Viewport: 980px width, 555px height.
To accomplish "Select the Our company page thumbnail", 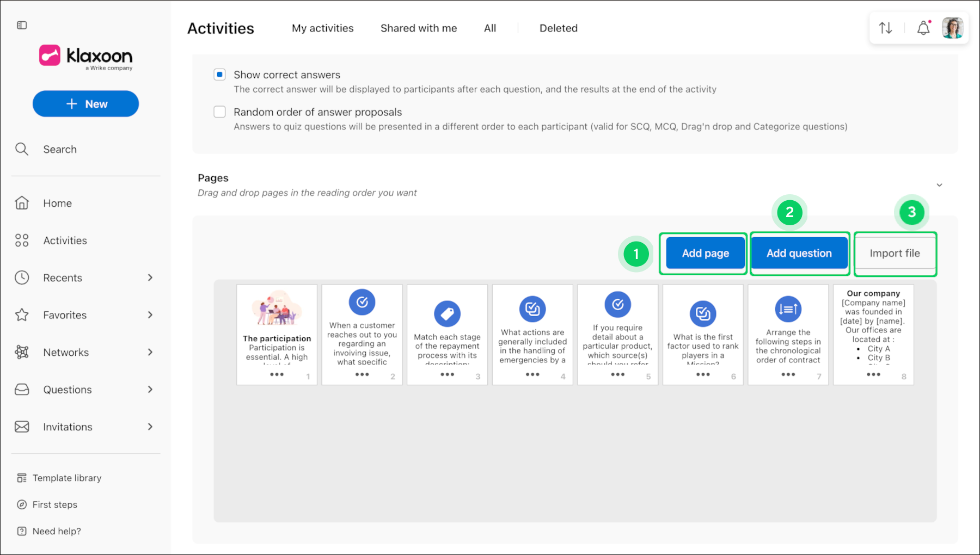I will 873,335.
